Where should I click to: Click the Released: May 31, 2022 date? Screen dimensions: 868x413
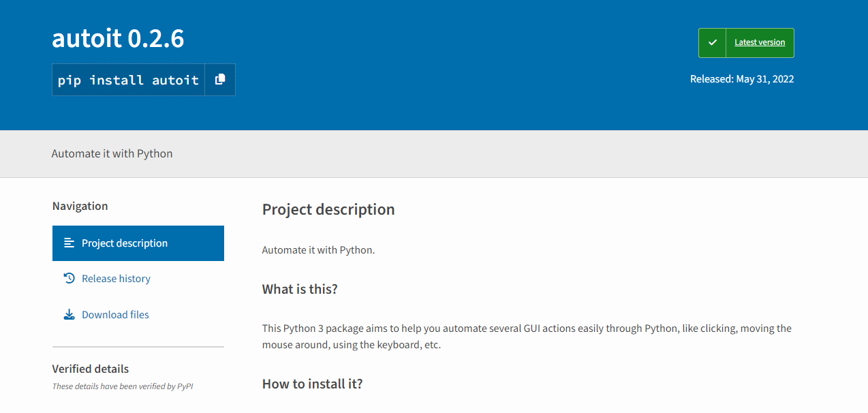coord(742,79)
